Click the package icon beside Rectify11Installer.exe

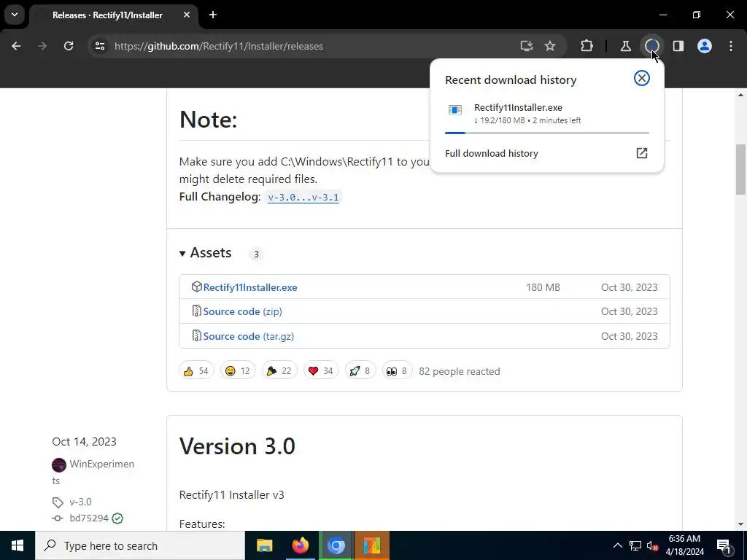196,287
